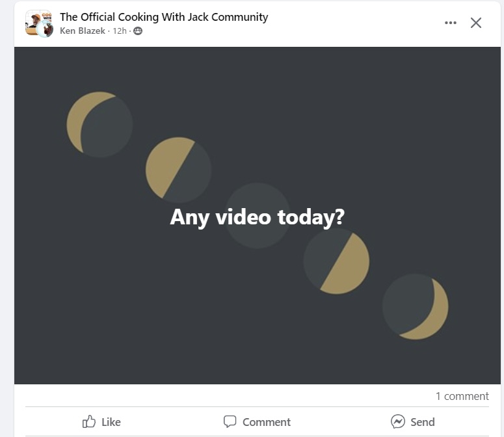Click the Messenger Send icon

pos(397,421)
